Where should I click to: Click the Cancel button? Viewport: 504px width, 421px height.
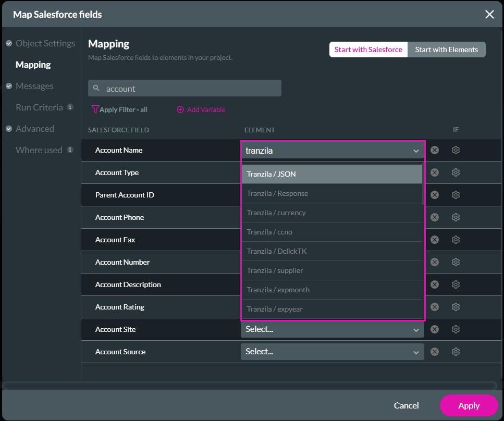point(406,405)
